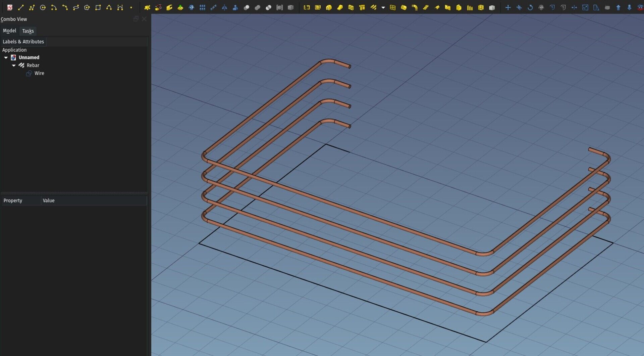The height and width of the screenshot is (356, 644).
Task: Select the Sketch tool icon
Action: tap(10, 7)
